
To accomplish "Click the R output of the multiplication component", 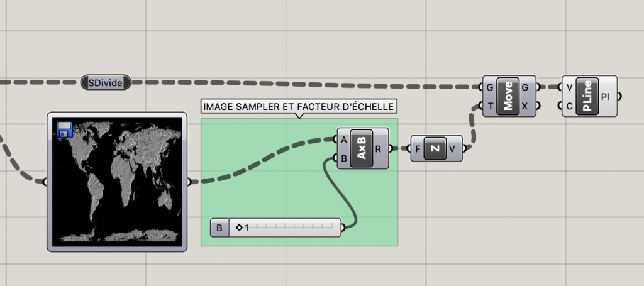I will tap(379, 149).
